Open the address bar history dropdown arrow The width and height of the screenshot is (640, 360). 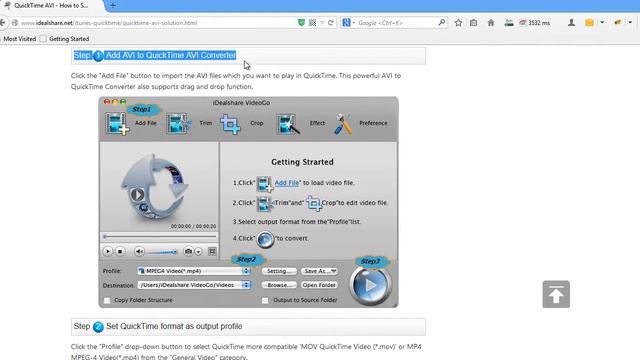pyautogui.click(x=322, y=23)
